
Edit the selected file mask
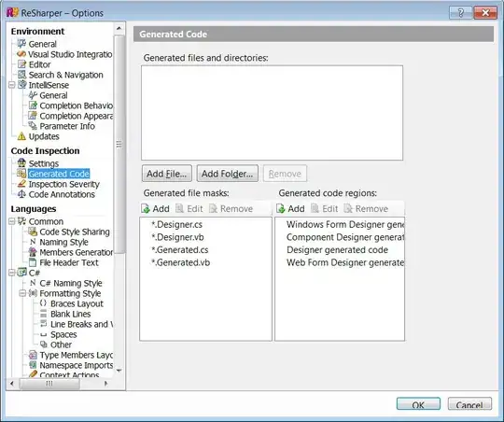pyautogui.click(x=189, y=209)
